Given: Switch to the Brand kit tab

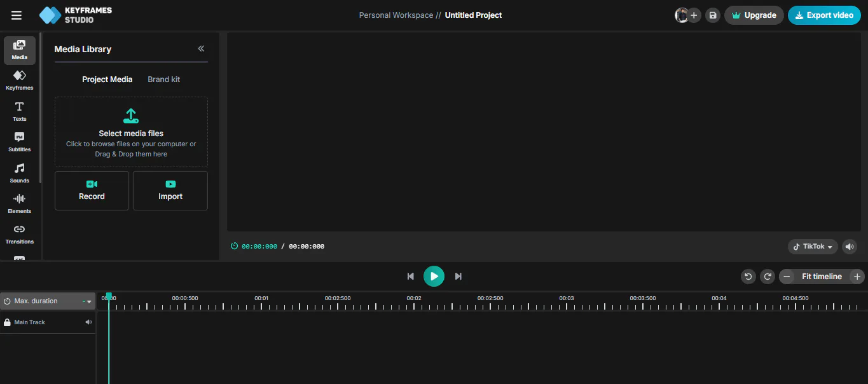Looking at the screenshot, I should point(164,79).
